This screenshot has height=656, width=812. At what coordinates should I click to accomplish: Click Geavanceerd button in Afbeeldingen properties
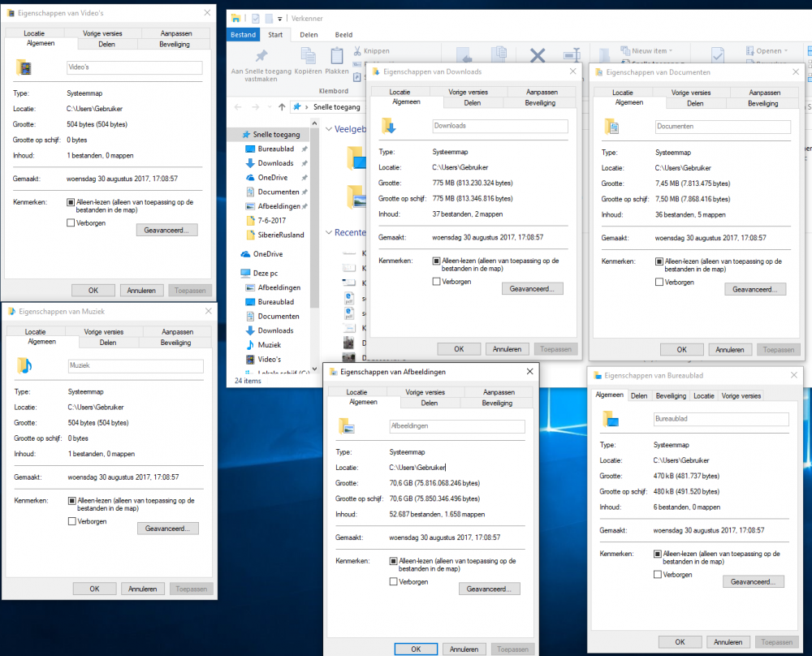click(x=488, y=589)
